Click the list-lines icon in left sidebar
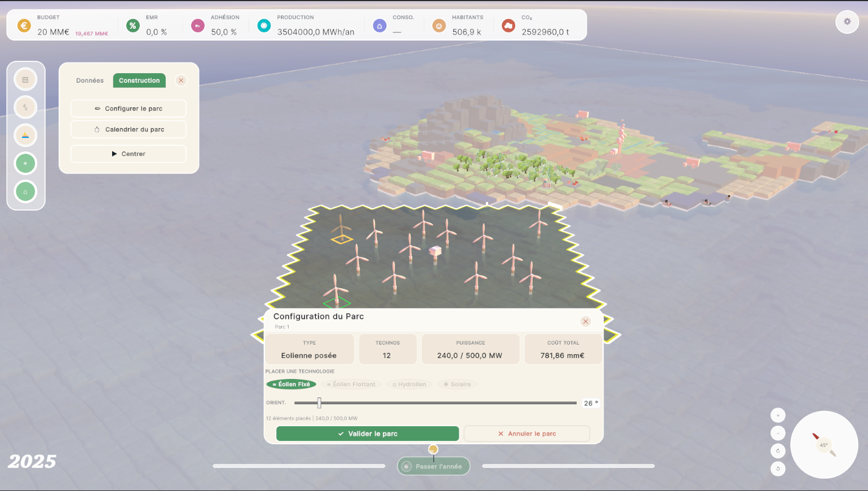This screenshot has height=491, width=868. click(25, 79)
